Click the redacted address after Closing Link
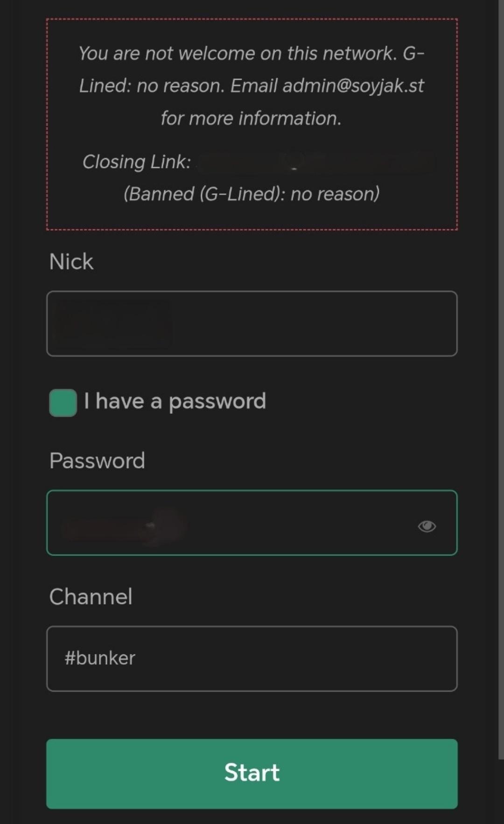504x824 pixels. [x=315, y=162]
